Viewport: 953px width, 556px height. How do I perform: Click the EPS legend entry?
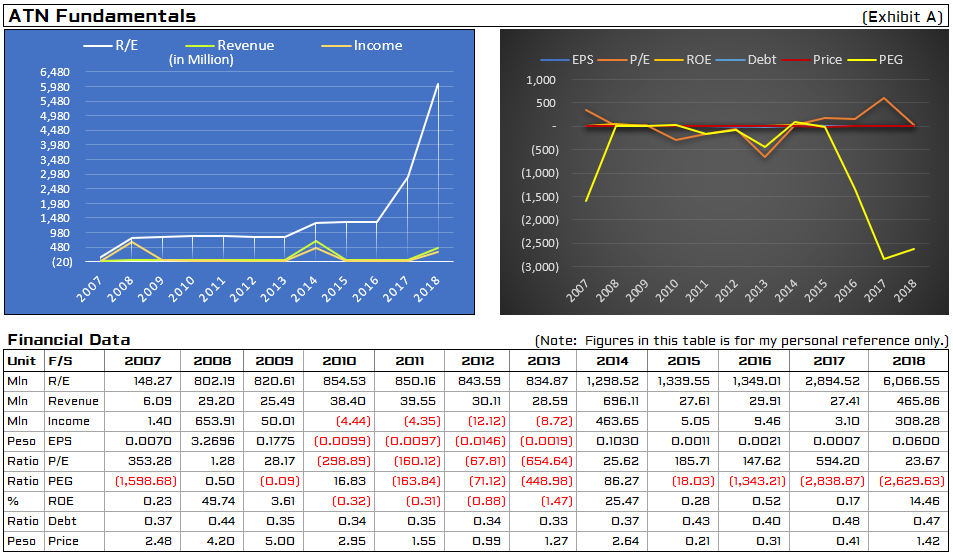click(566, 60)
